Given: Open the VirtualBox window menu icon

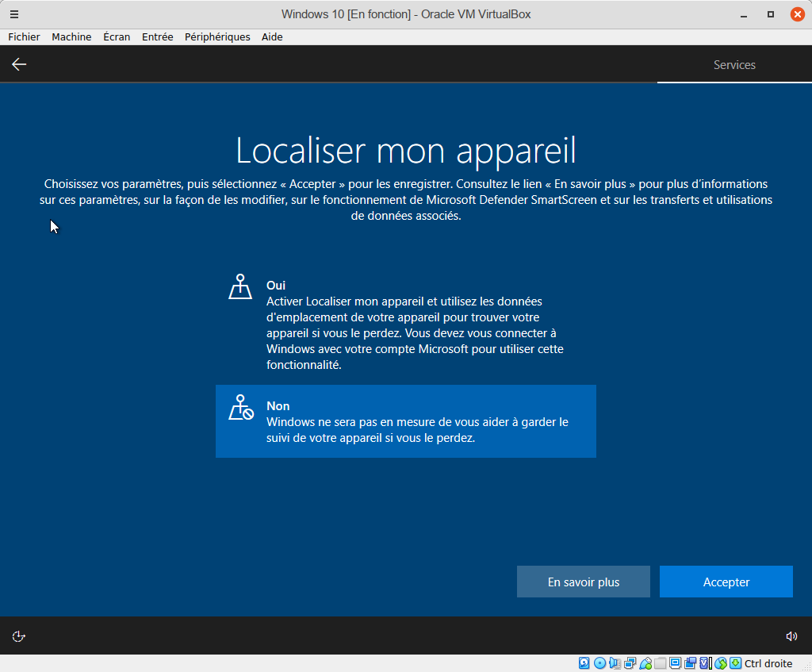Looking at the screenshot, I should click(x=14, y=14).
